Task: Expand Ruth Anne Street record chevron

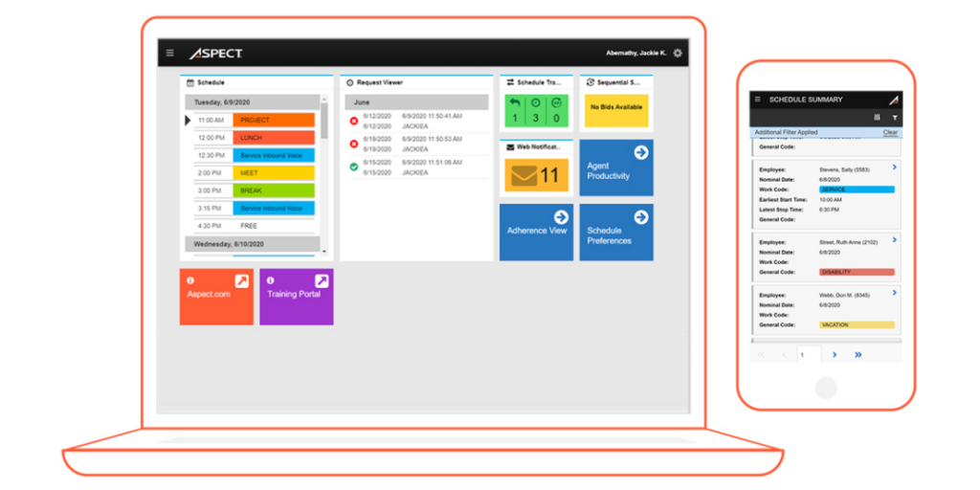Action: [x=894, y=240]
